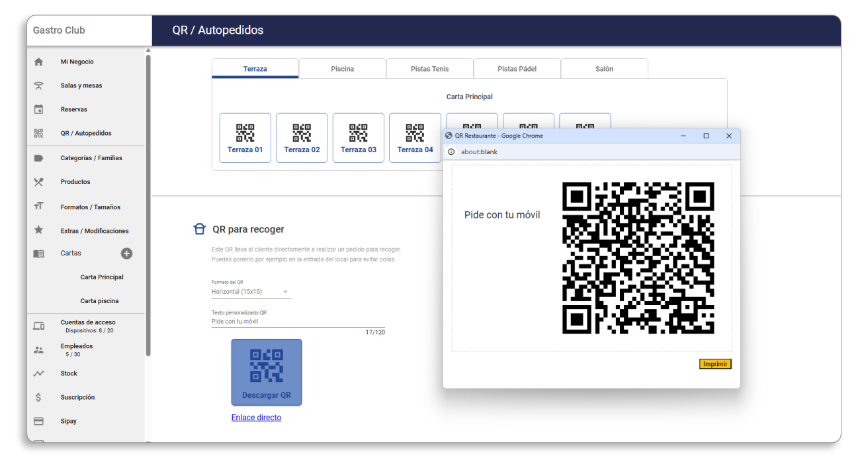Click the Suscripción dollar icon
Screen dimensions: 868x458
pos(38,397)
